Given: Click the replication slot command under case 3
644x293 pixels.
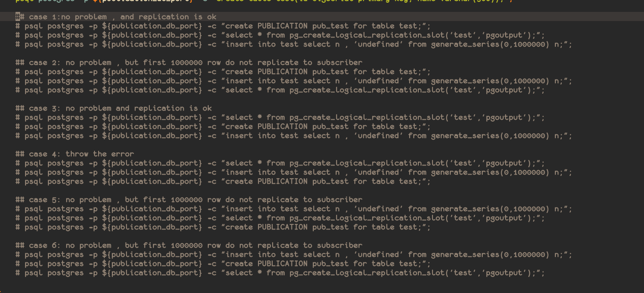Looking at the screenshot, I should [x=280, y=117].
